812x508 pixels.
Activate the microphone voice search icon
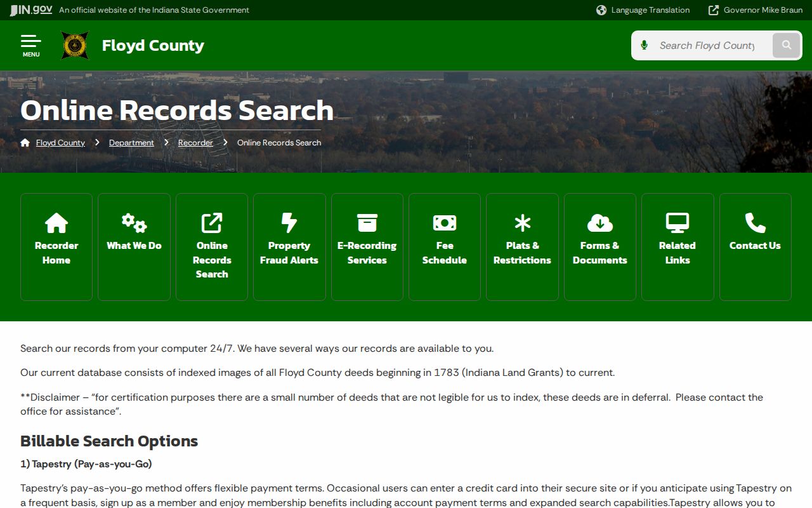(645, 45)
